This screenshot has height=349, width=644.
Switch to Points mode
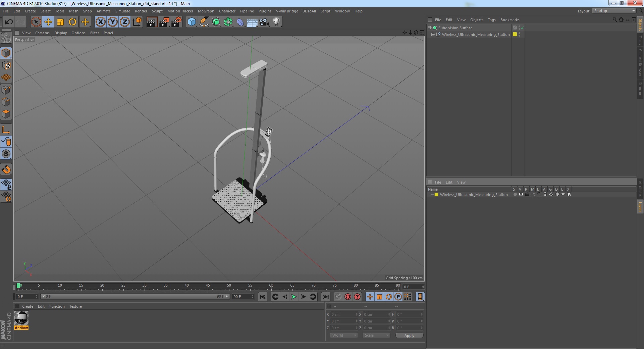tap(6, 90)
